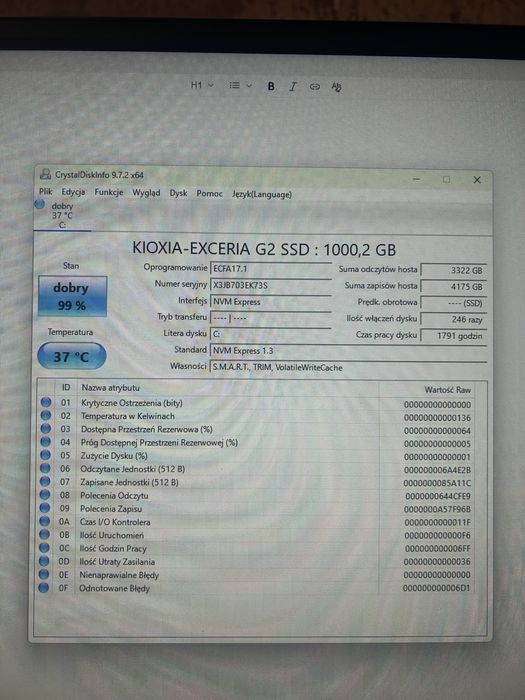Select the C: drive tab showing dobry 37 °C
The height and width of the screenshot is (700, 525).
point(62,215)
